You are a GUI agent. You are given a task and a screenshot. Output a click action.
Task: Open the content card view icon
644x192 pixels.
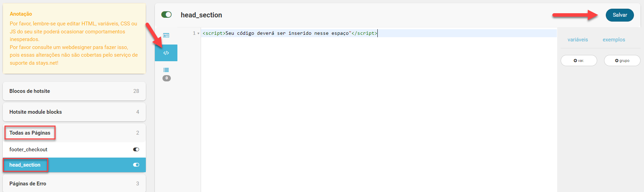coord(166,35)
